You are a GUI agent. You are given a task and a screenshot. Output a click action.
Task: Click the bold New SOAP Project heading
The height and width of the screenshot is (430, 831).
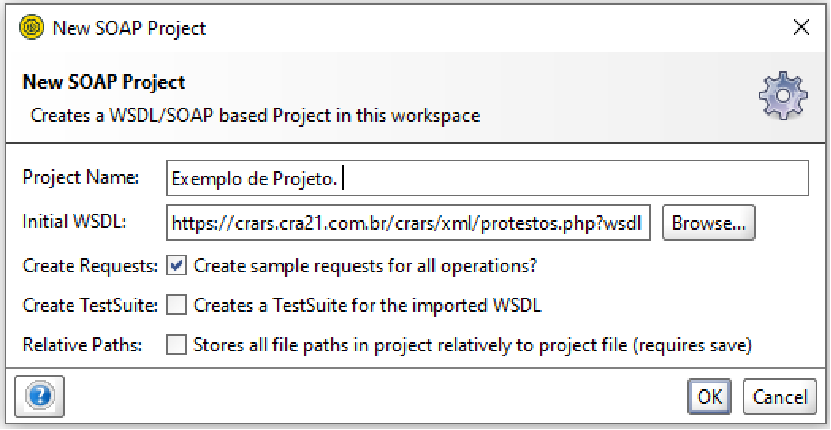pos(104,82)
